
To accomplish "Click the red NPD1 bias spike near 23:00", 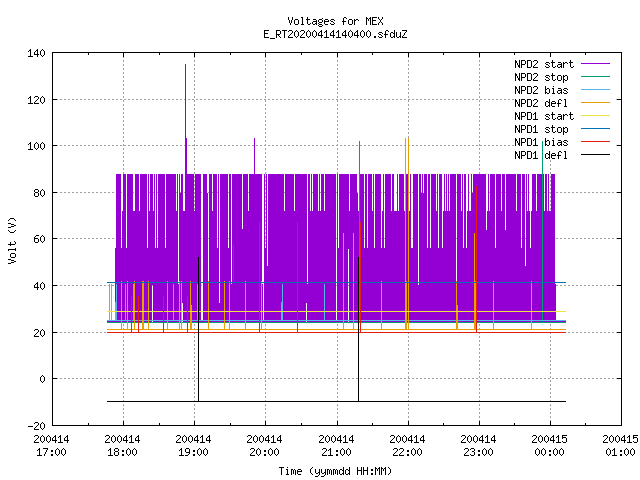I will [x=476, y=259].
